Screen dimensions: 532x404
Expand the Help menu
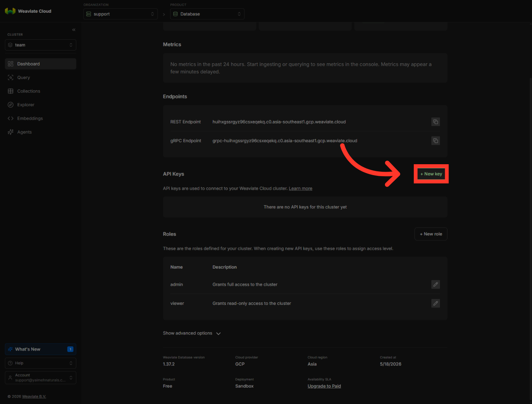[x=40, y=363]
